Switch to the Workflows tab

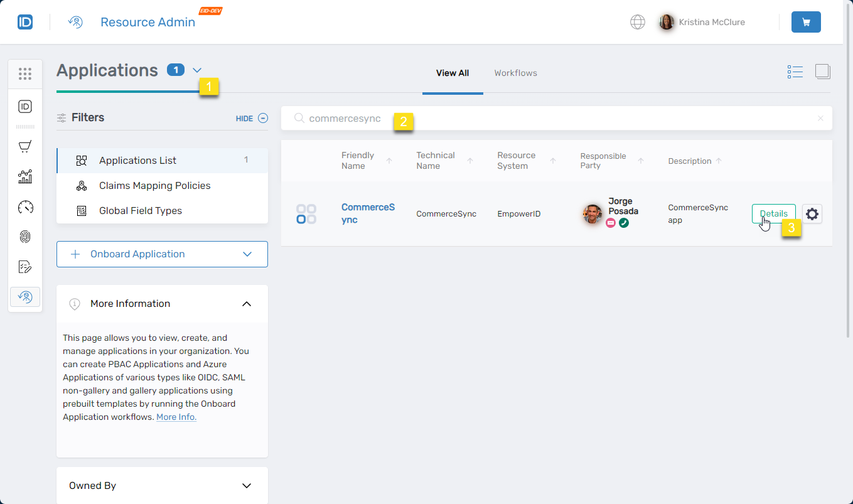tap(515, 73)
